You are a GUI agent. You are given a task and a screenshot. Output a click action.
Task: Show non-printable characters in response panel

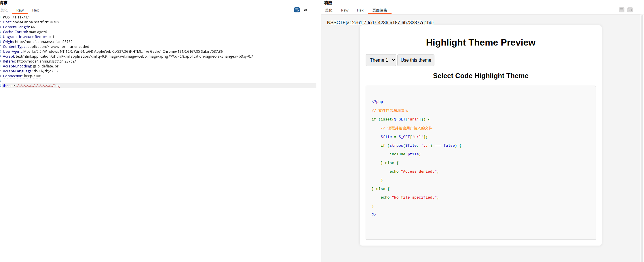pyautogui.click(x=630, y=10)
